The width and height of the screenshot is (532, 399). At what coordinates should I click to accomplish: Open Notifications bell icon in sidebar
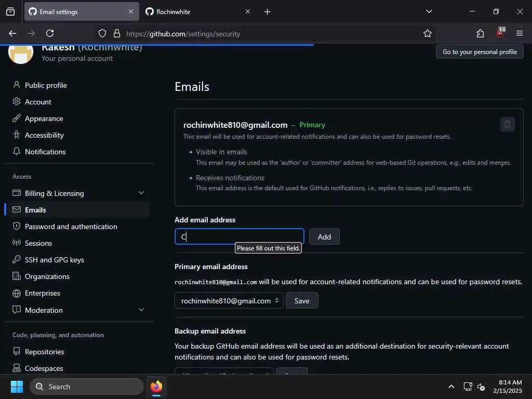point(16,151)
